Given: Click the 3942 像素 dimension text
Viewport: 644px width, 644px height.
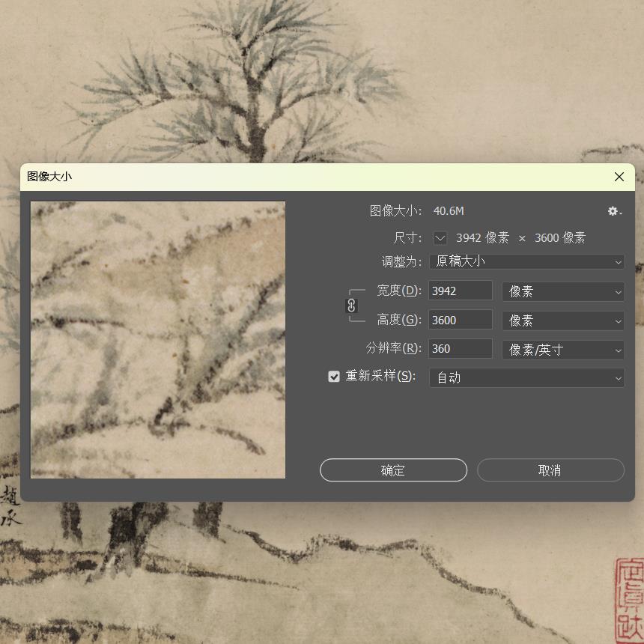Looking at the screenshot, I should pyautogui.click(x=482, y=238).
